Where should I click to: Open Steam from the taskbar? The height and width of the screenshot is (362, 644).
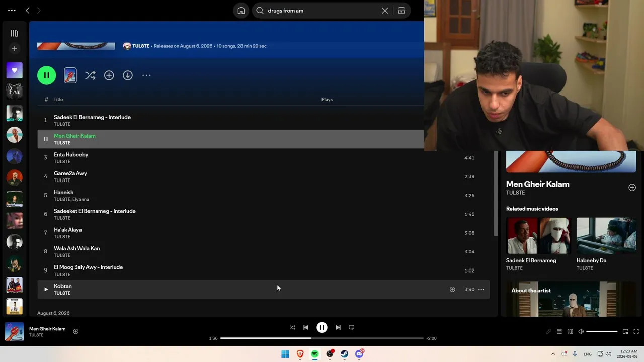point(345,354)
